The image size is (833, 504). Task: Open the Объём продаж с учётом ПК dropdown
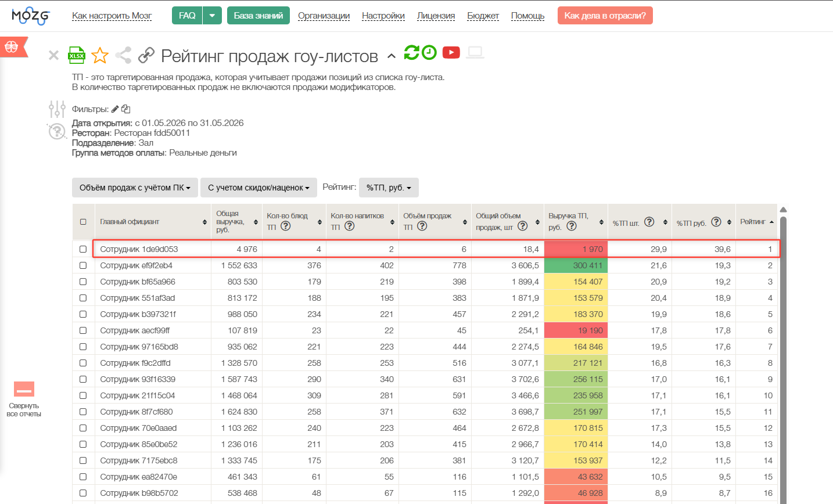[135, 188]
